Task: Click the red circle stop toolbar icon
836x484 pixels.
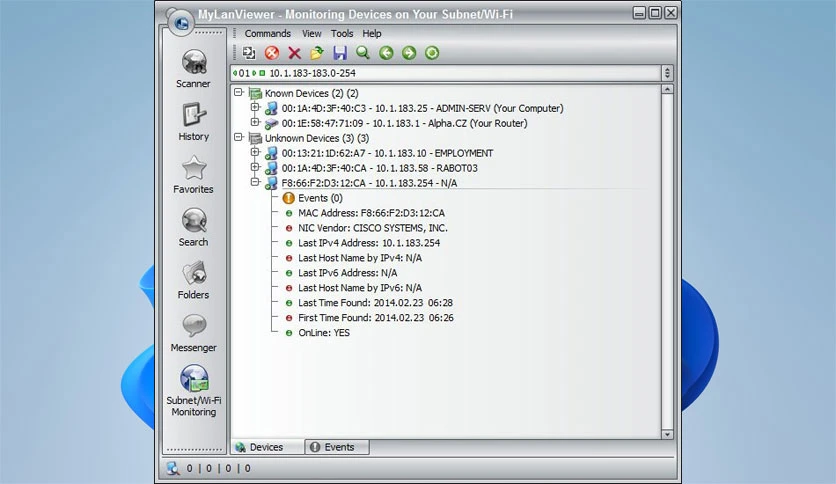Action: (272, 53)
